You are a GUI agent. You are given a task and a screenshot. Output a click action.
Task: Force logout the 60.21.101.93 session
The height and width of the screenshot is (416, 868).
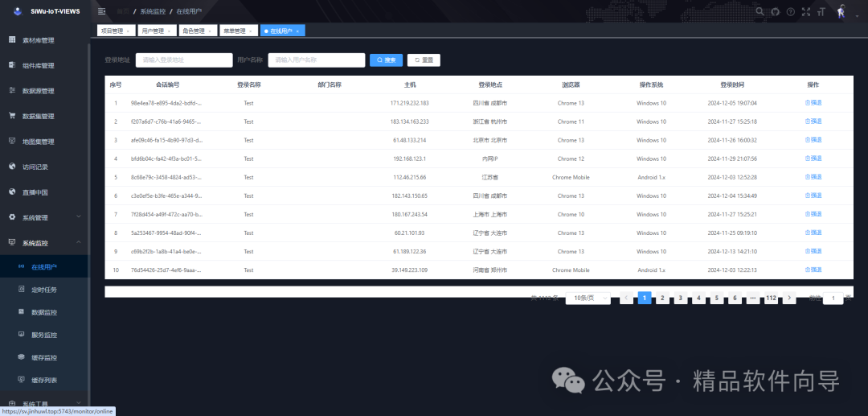[813, 233]
